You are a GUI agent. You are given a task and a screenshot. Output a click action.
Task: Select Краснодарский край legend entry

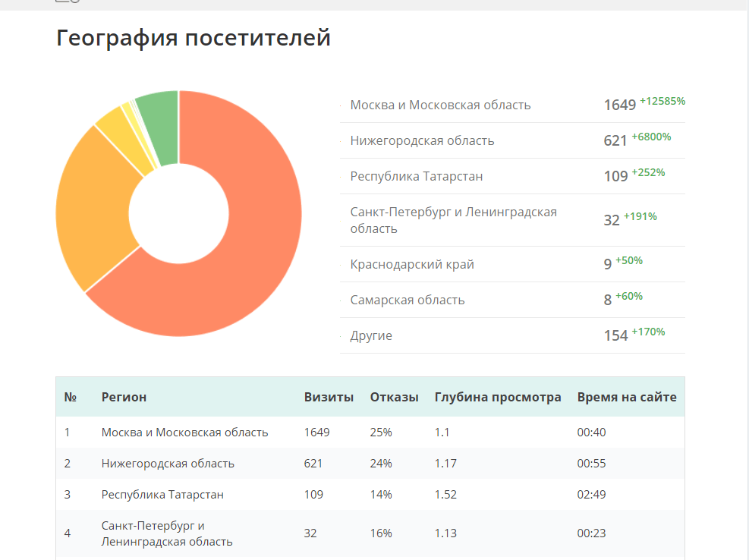coord(412,264)
